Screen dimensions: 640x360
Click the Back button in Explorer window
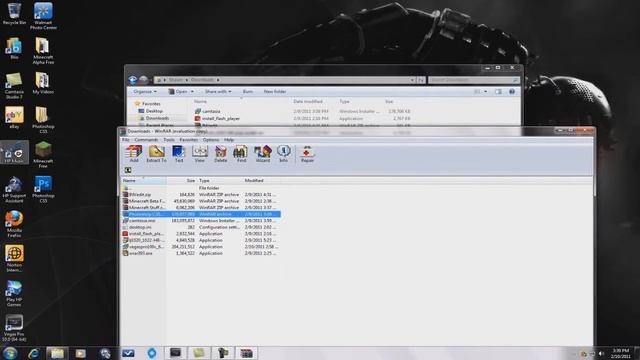(x=133, y=80)
